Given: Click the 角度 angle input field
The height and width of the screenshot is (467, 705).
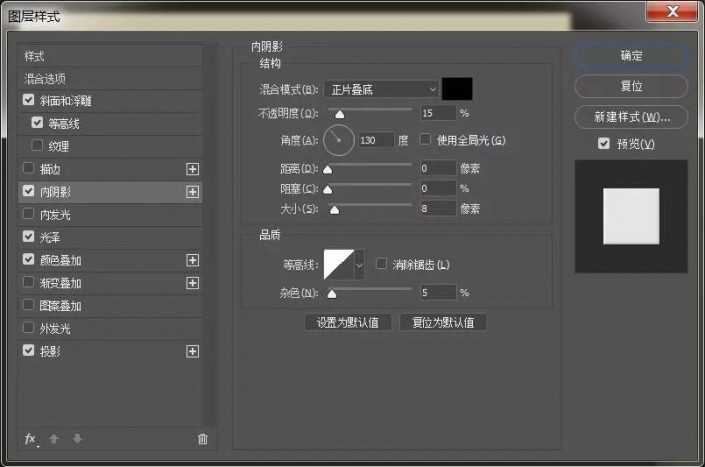Looking at the screenshot, I should point(377,141).
